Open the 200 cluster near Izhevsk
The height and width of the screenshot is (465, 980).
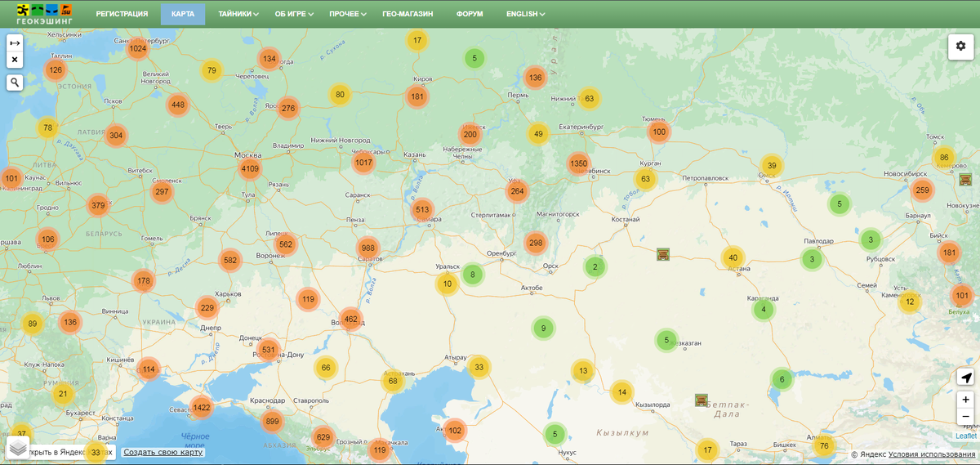coord(470,135)
